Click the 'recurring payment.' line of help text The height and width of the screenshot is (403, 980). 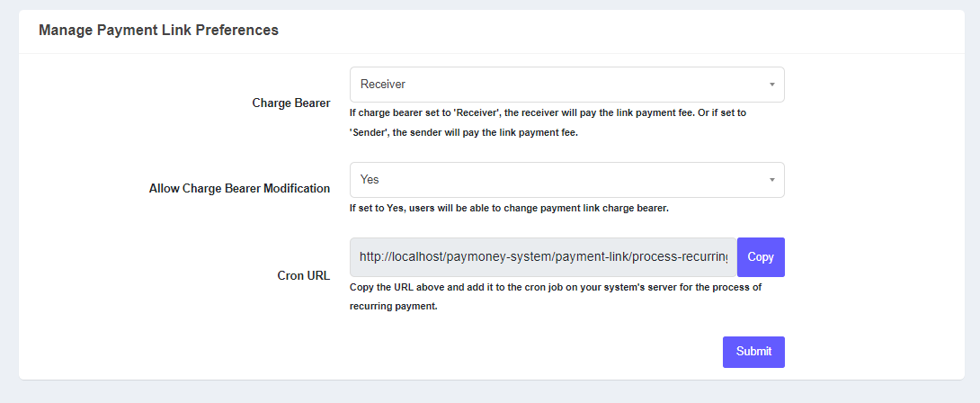(394, 306)
